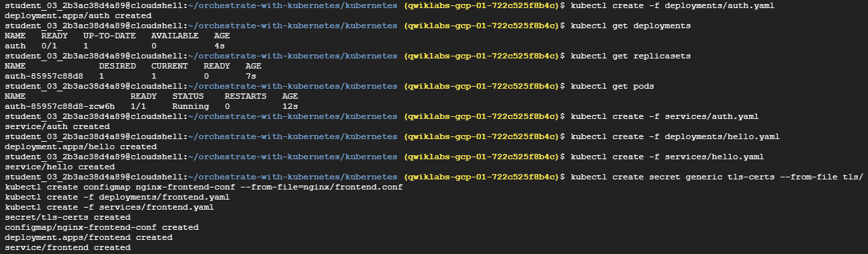
Task: Select the 'secret/tls-certs created' output line
Action: [x=67, y=218]
